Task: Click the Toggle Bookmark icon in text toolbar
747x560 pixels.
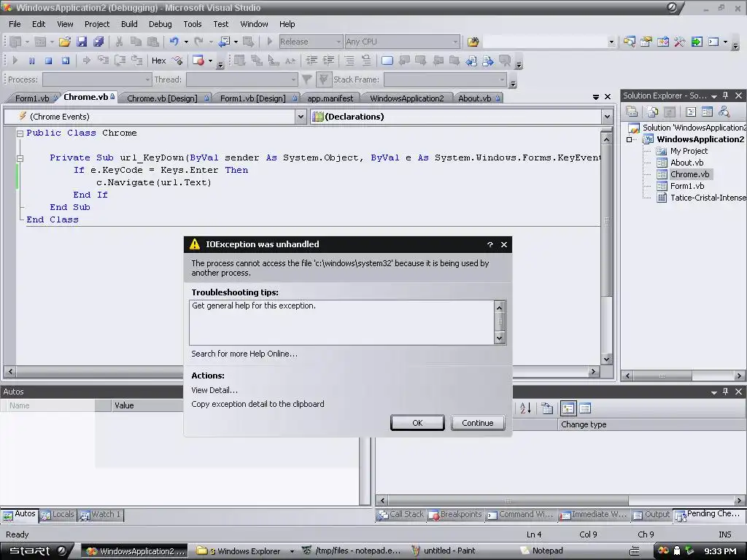Action: pyautogui.click(x=387, y=61)
